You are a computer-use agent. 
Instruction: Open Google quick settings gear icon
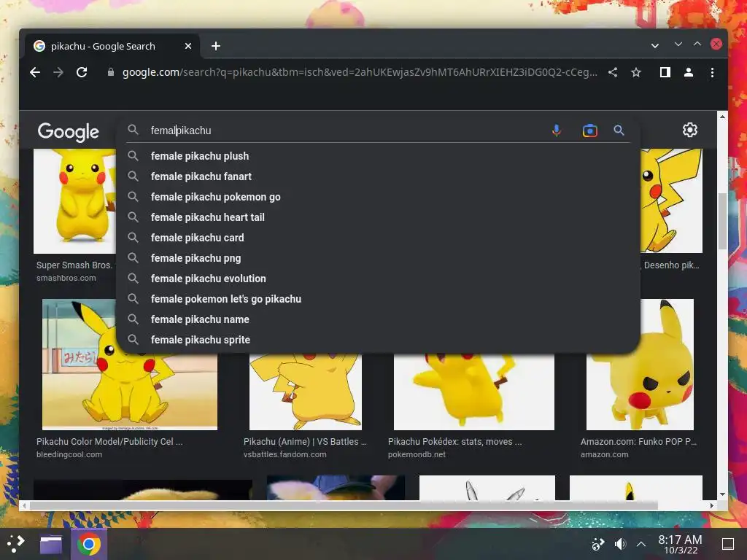click(x=690, y=130)
